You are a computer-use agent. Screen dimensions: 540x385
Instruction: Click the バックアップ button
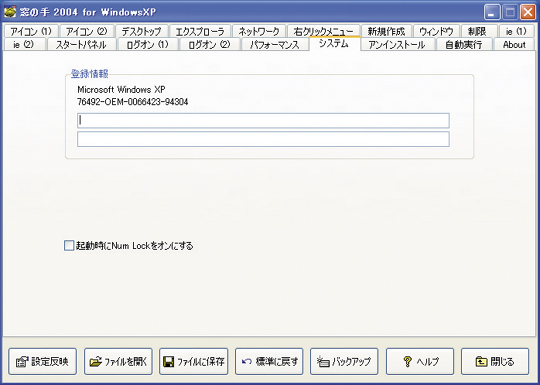point(344,361)
